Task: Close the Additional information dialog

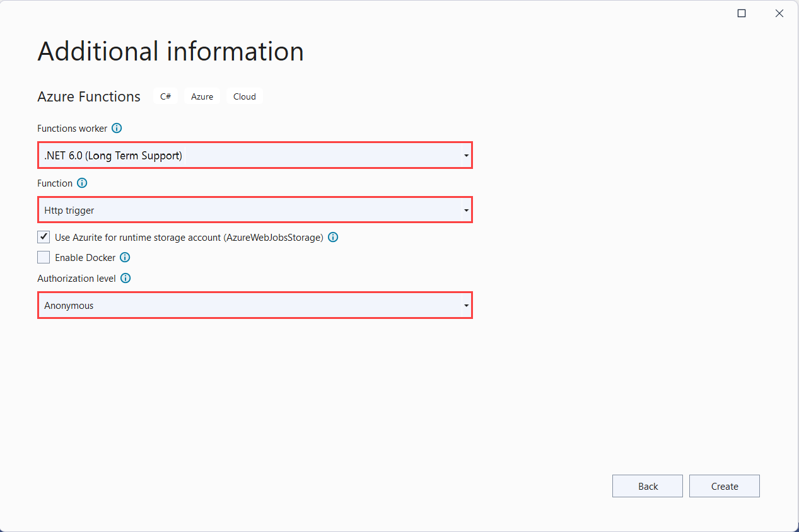Action: point(779,13)
